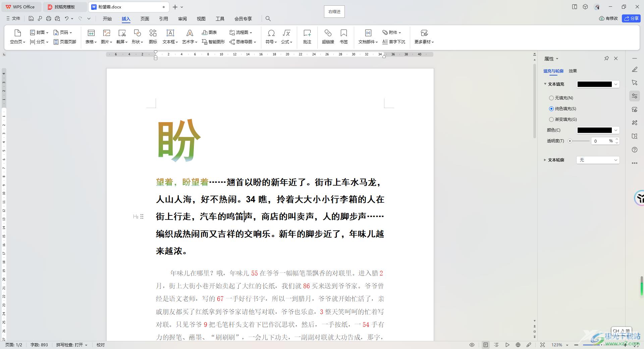This screenshot has height=349, width=644.
Task: Click the transparency slider handle
Action: pyautogui.click(x=570, y=141)
